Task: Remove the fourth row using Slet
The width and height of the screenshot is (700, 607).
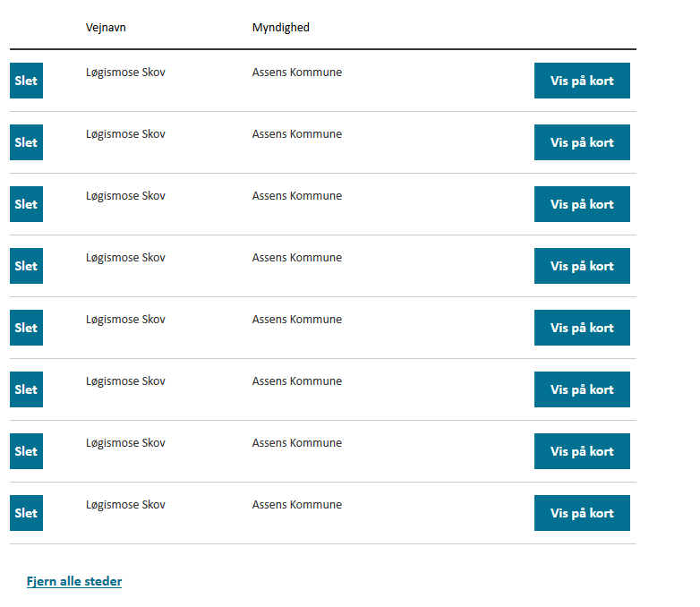Action: click(26, 266)
